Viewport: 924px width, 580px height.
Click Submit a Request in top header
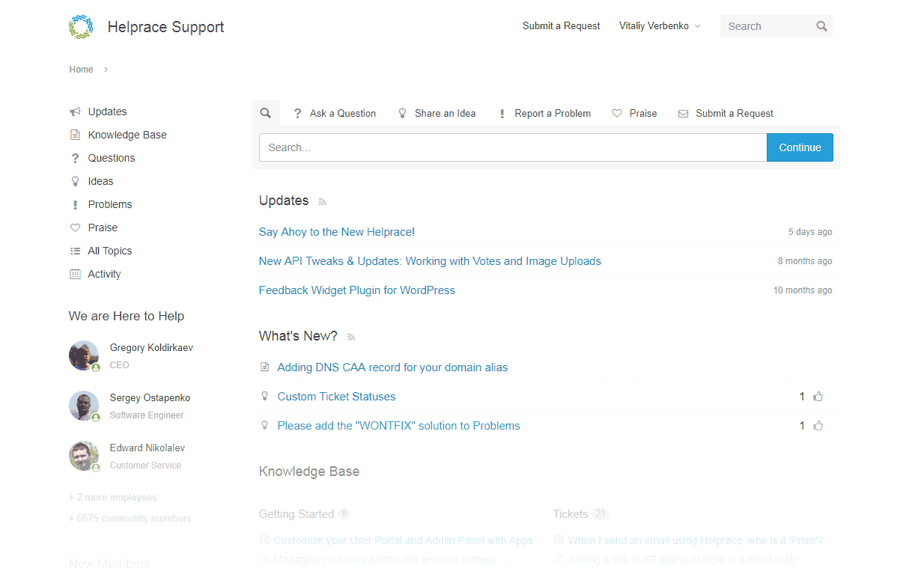(x=561, y=26)
